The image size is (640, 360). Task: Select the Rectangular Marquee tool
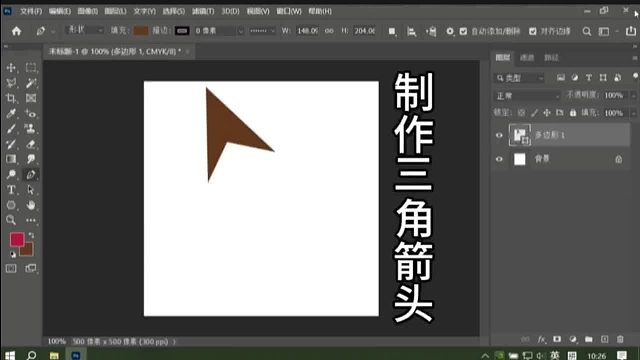(31, 68)
